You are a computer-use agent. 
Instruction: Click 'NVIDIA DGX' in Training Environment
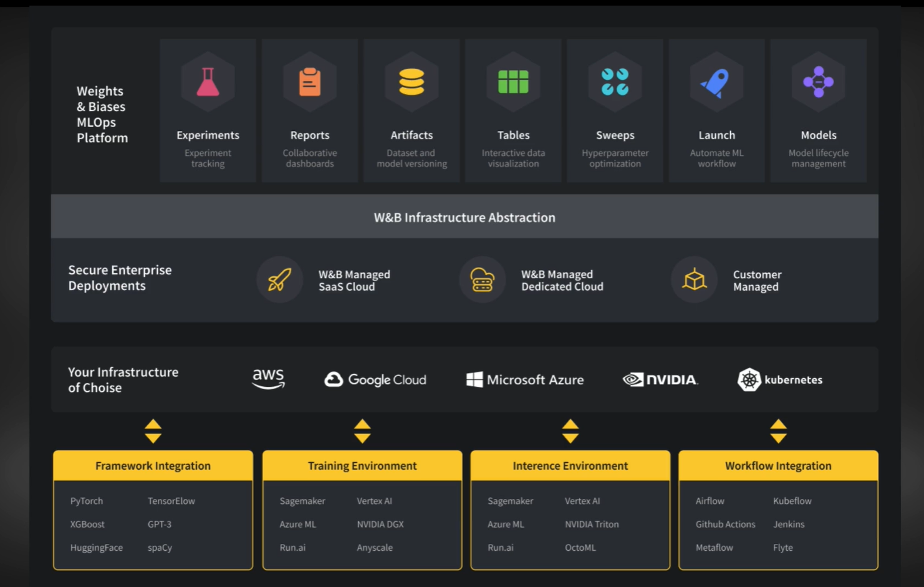[380, 524]
